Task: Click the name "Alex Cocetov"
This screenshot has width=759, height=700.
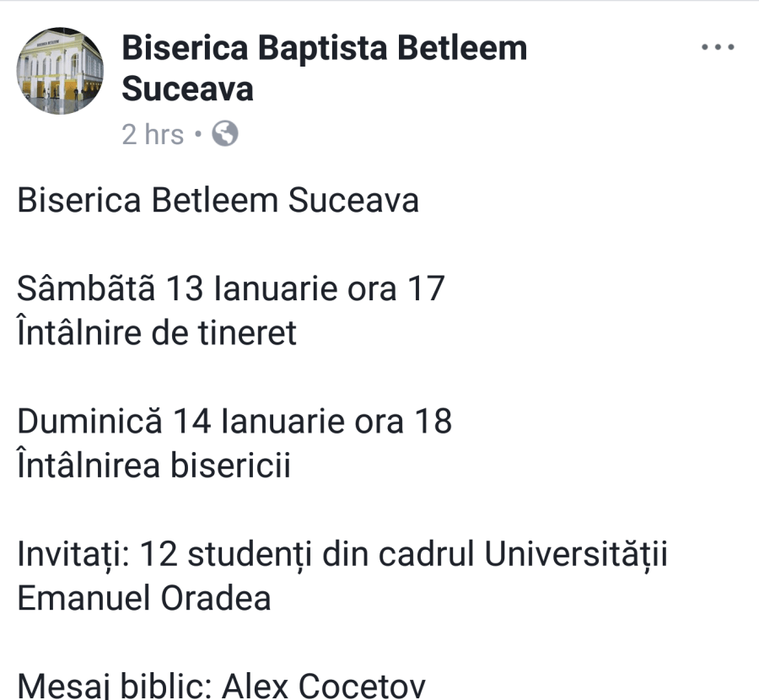Action: 324,686
